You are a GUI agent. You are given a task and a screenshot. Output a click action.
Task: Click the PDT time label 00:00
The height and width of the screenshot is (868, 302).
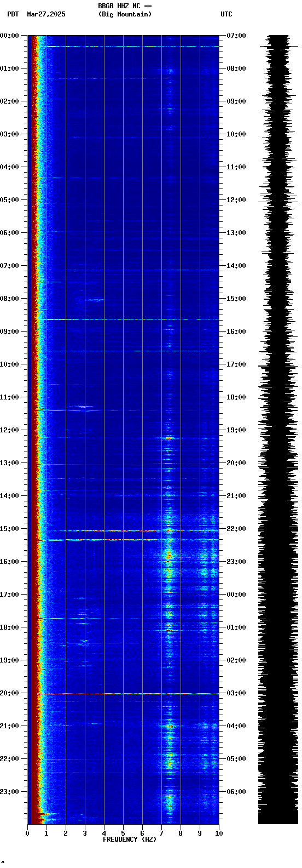pos(9,36)
